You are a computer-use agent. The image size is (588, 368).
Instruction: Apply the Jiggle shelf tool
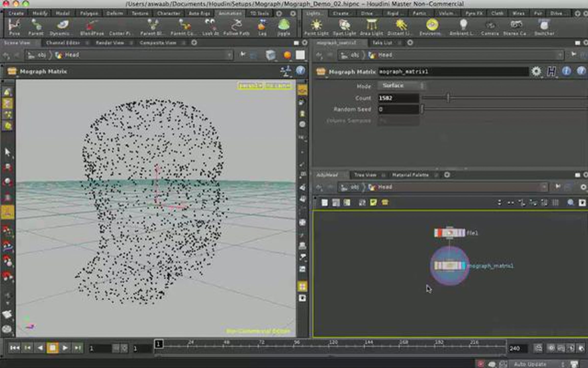[284, 27]
